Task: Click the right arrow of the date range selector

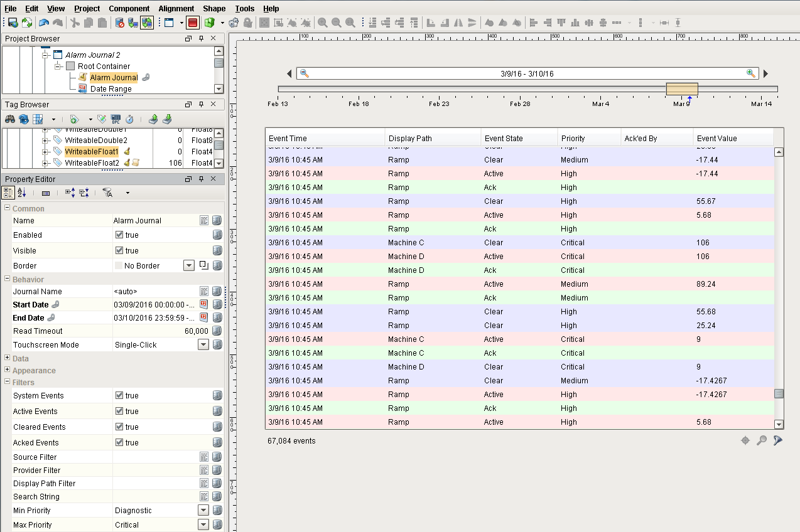Action: pyautogui.click(x=765, y=73)
